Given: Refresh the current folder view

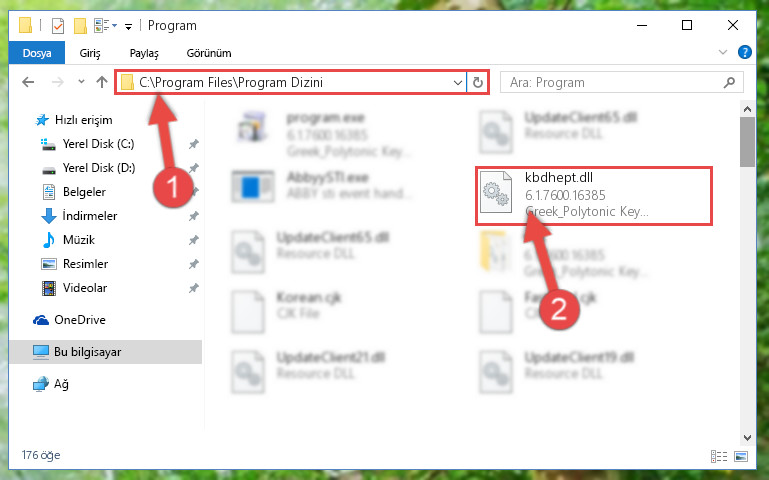Looking at the screenshot, I should point(478,82).
